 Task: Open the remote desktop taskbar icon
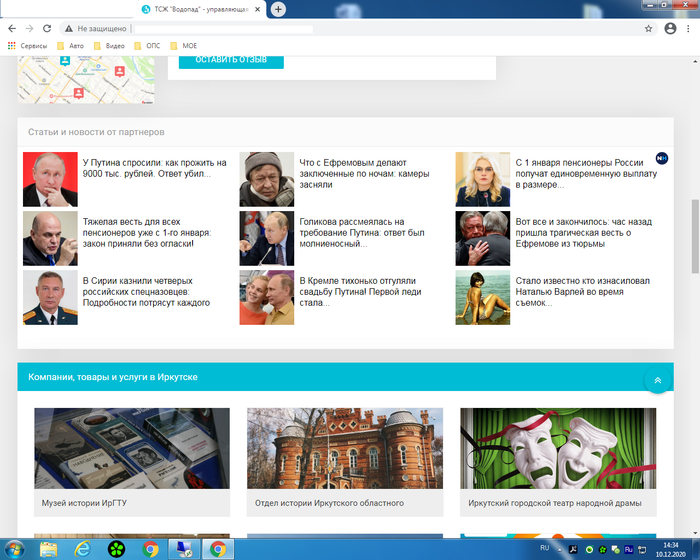(x=184, y=549)
